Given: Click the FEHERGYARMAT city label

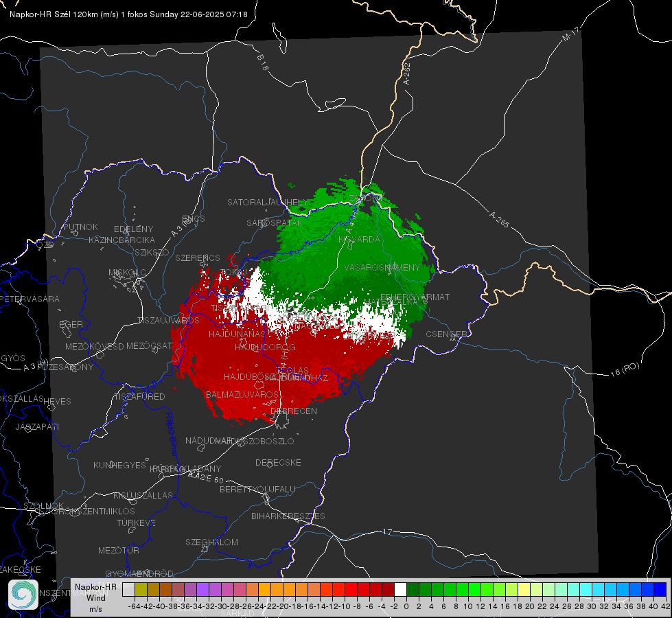Looking at the screenshot, I should (x=415, y=297).
